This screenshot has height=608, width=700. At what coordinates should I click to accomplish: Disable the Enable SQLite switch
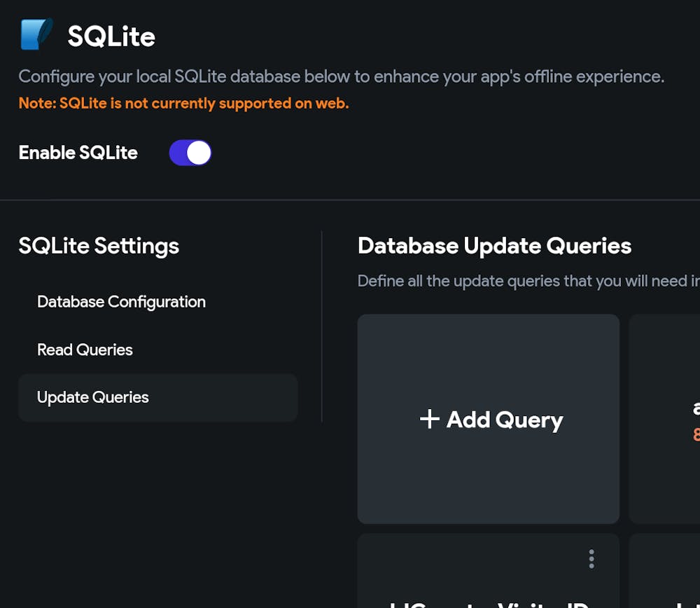190,153
